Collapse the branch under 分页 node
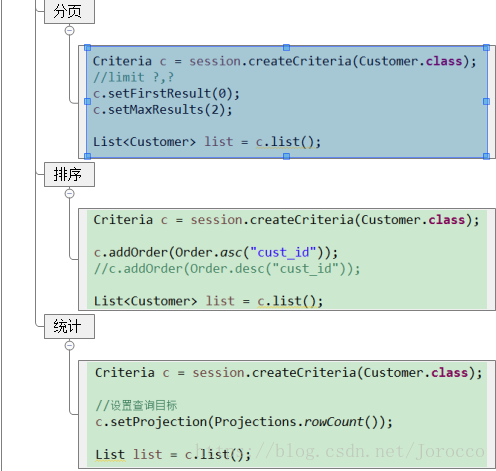This screenshot has height=471, width=496. [69, 31]
